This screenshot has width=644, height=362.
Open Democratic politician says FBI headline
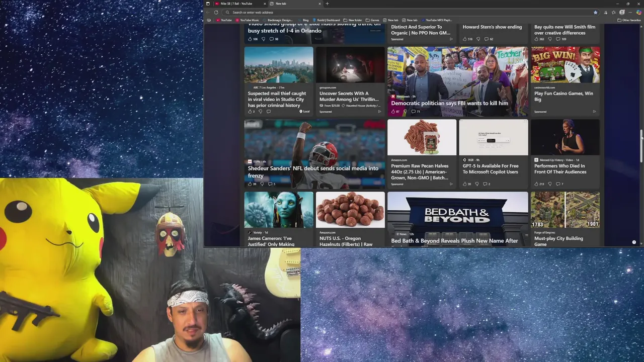click(449, 103)
